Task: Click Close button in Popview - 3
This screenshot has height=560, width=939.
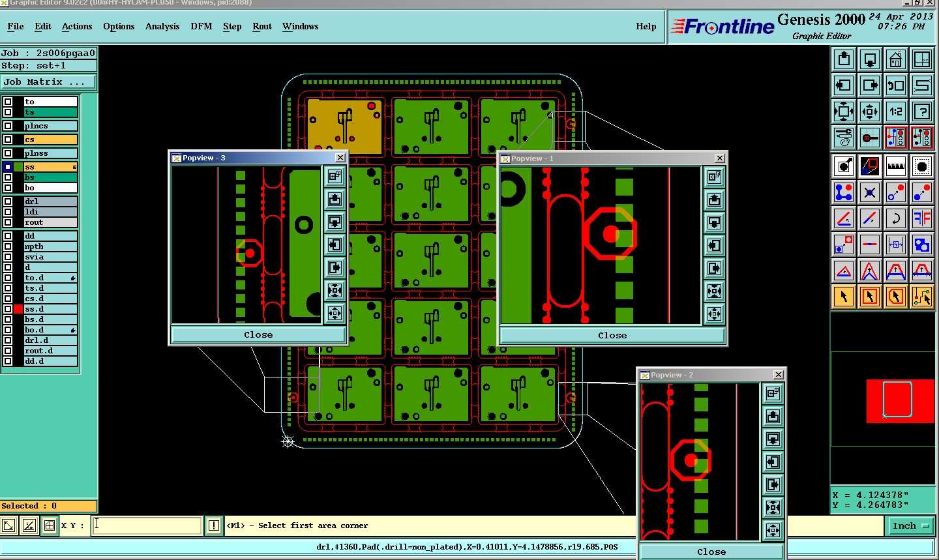Action: (258, 334)
